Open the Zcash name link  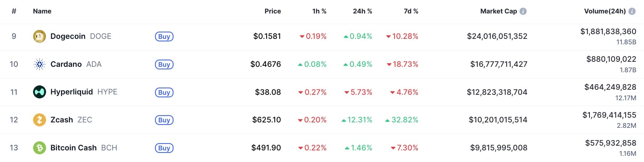click(62, 120)
